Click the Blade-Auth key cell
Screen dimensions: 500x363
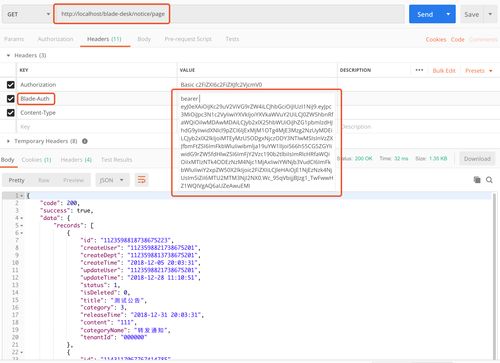(x=97, y=99)
